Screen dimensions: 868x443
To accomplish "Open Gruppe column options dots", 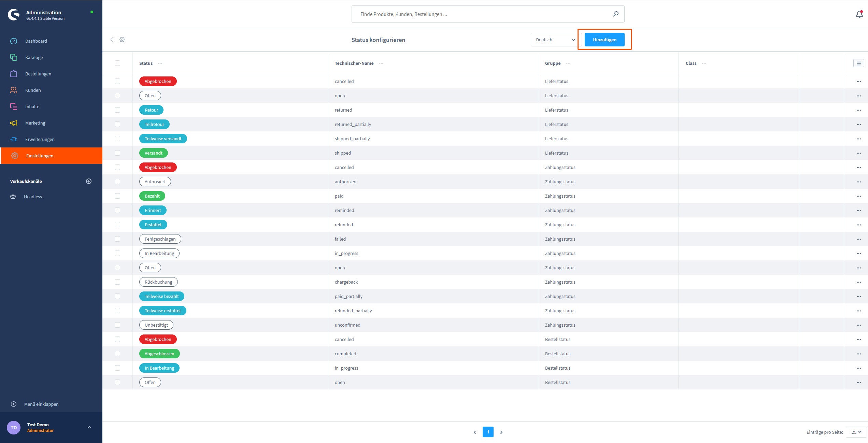I will (x=568, y=63).
